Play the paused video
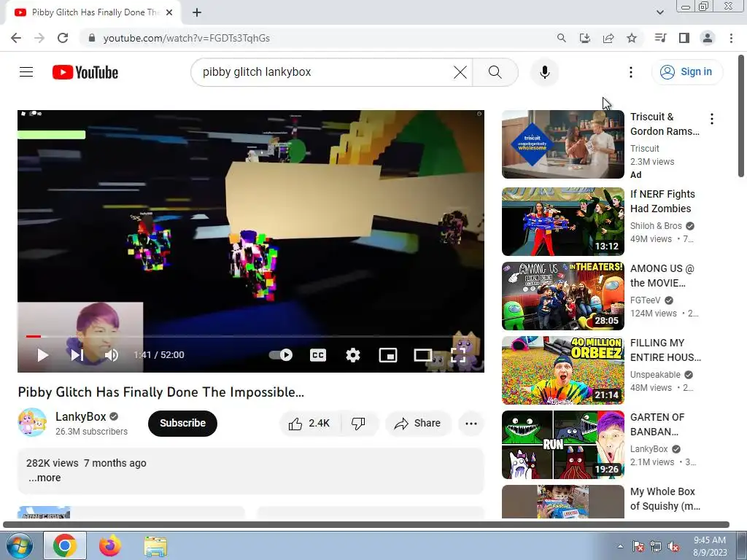747x560 pixels. 43,355
